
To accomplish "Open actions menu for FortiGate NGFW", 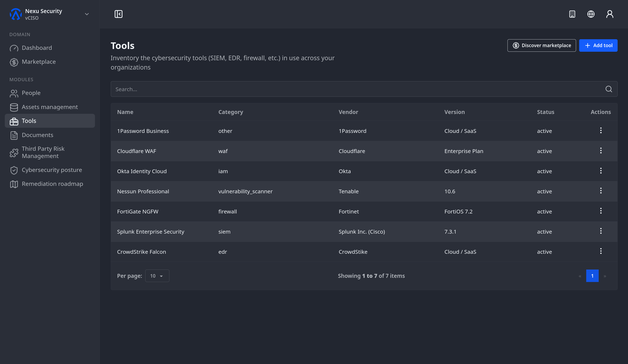I will tap(601, 211).
